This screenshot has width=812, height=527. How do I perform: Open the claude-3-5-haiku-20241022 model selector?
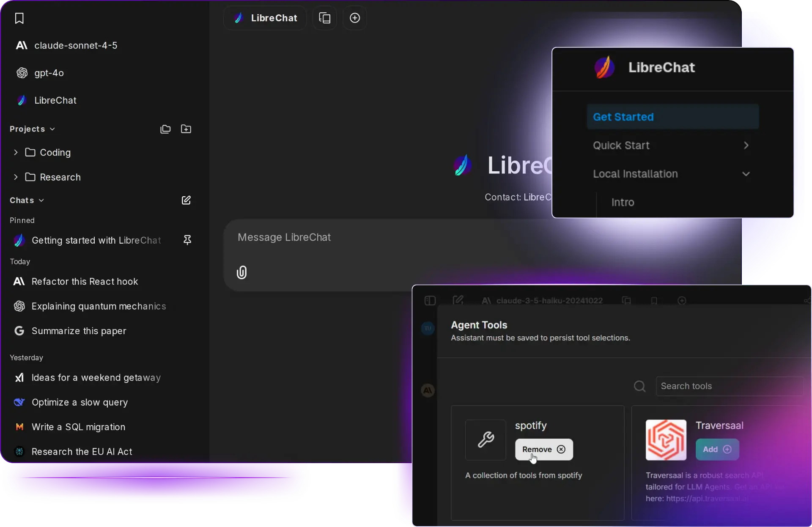(x=542, y=301)
